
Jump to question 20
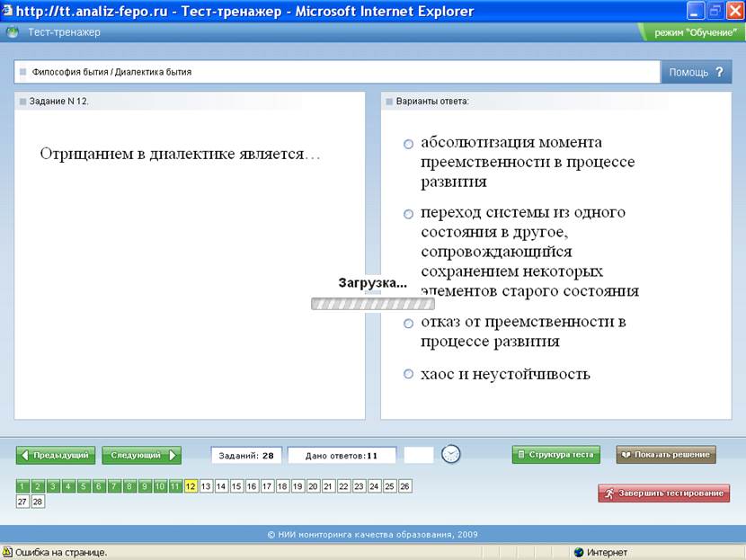[x=313, y=486]
